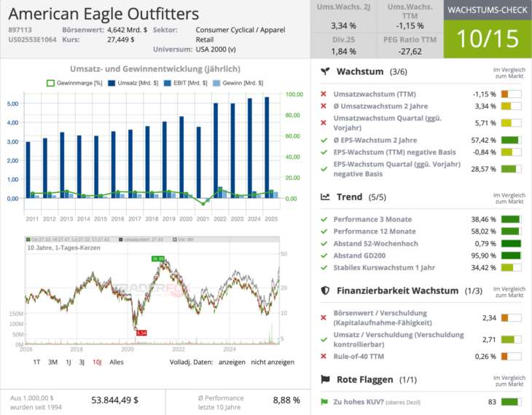This screenshot has height=415, width=532.
Task: Click market comparison bar for Umsatzwachstum (TTM)
Action: (511, 94)
